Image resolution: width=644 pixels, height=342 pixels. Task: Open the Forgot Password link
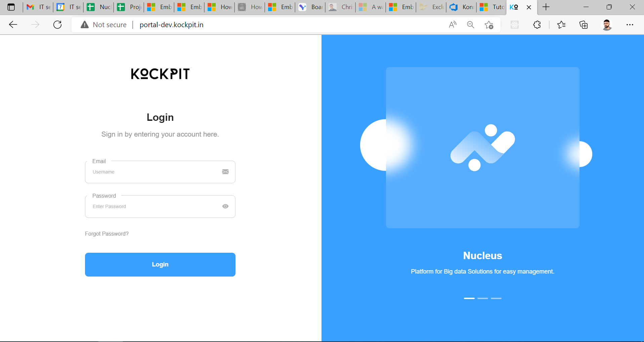coord(107,234)
